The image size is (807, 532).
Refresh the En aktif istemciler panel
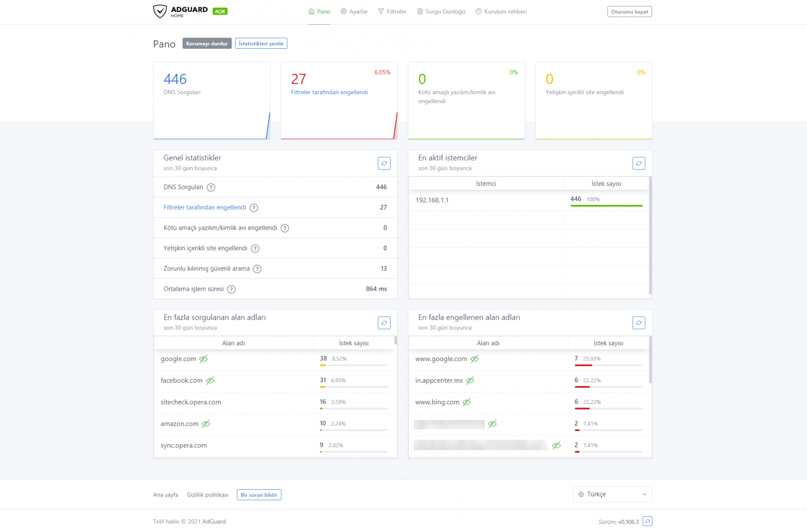coord(639,164)
